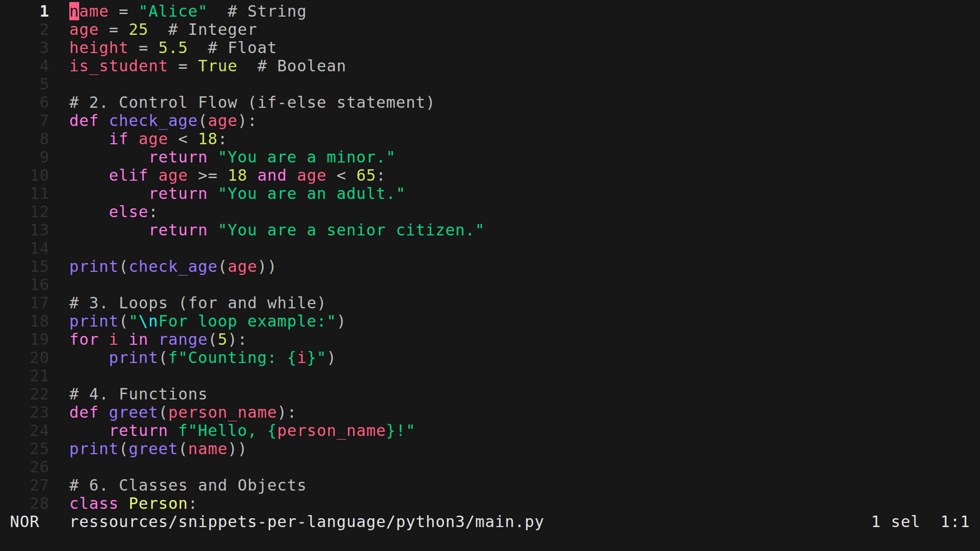The height and width of the screenshot is (551, 980).
Task: Click the '# 3. Loops (for and while)' comment
Action: (198, 303)
